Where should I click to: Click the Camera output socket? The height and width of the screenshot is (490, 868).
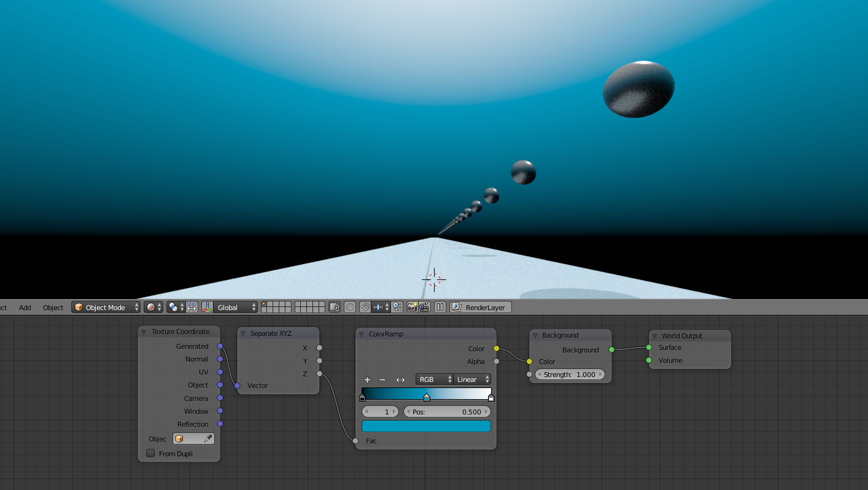pyautogui.click(x=220, y=398)
